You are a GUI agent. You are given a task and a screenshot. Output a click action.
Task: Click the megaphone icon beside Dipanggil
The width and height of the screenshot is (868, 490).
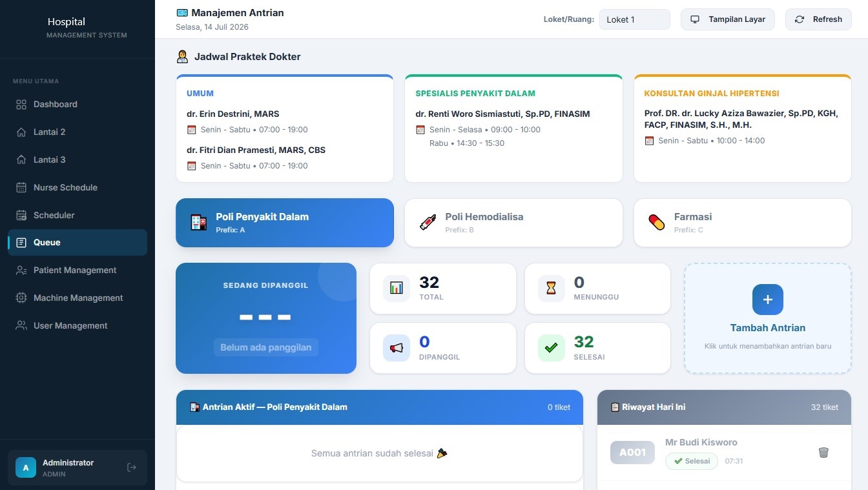397,348
